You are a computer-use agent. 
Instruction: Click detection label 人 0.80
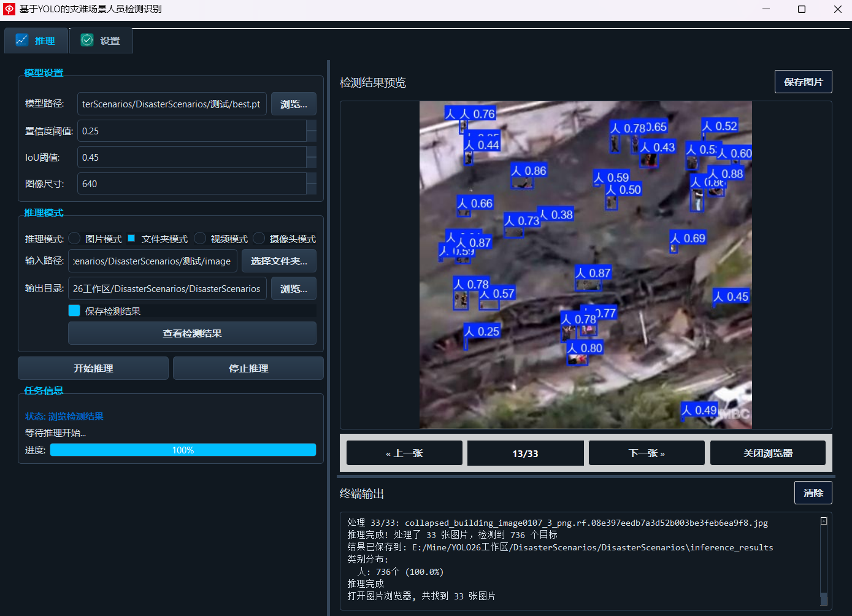click(x=585, y=348)
